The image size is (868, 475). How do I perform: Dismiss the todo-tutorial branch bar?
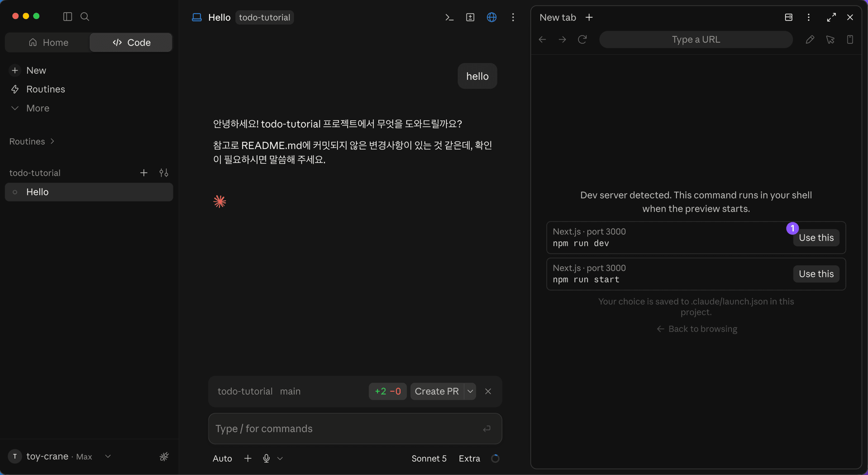[x=488, y=391]
